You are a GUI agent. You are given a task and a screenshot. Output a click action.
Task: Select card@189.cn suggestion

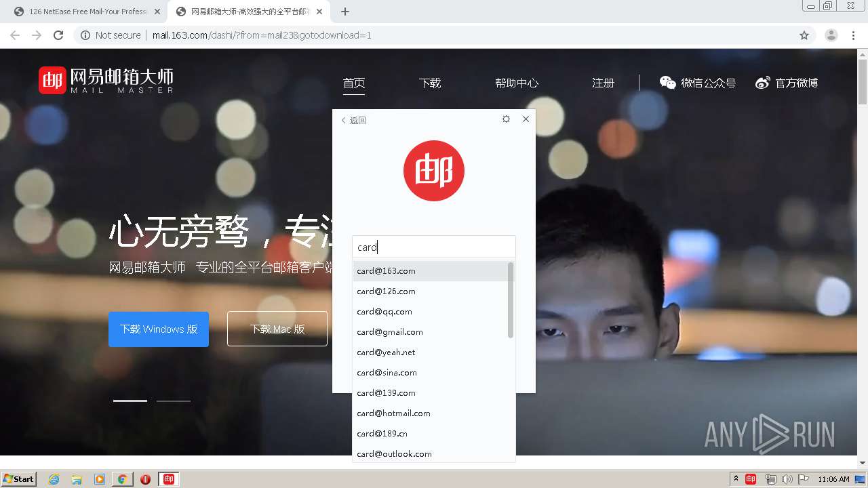[x=430, y=434]
